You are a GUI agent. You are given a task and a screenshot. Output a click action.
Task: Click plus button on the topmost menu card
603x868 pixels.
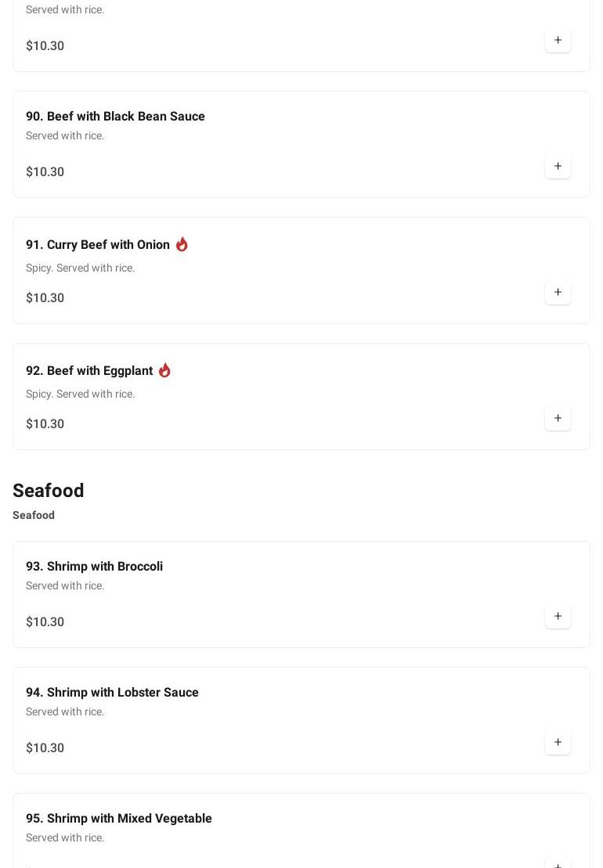click(x=558, y=41)
